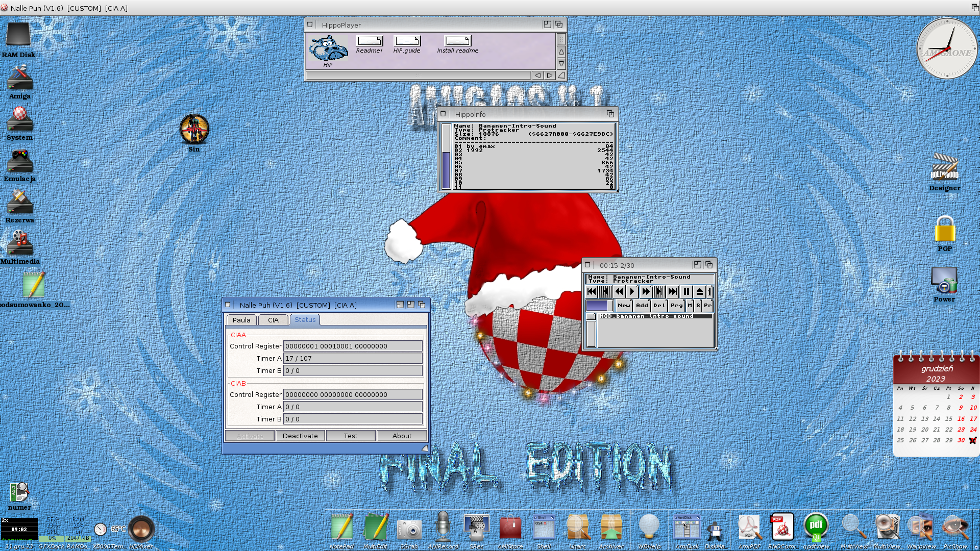Click the Add module button
The width and height of the screenshot is (980, 551).
pos(642,306)
